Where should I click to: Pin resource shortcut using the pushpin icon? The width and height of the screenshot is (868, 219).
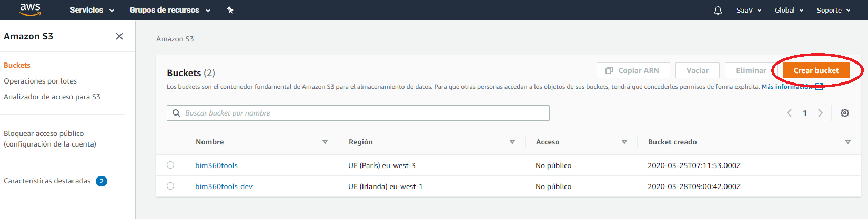tap(230, 10)
